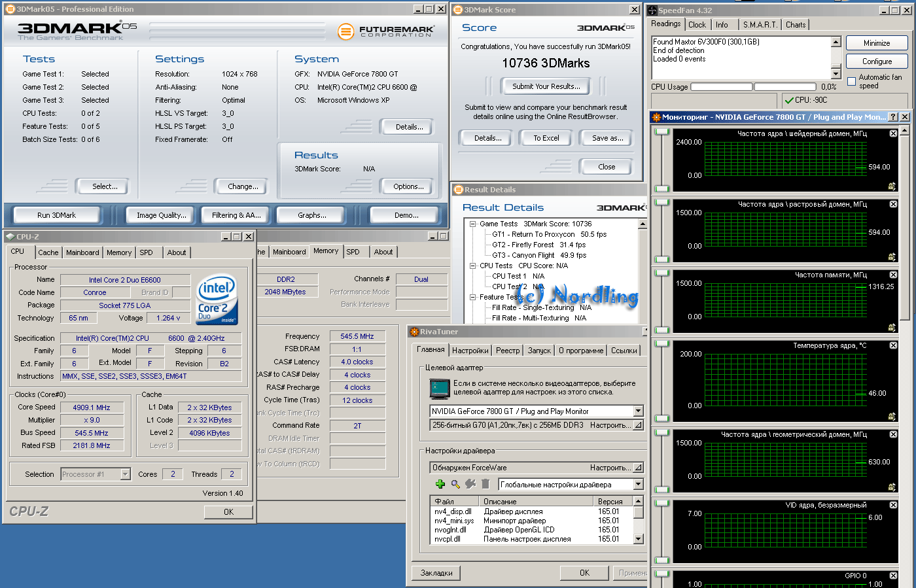The height and width of the screenshot is (588, 916).
Task: Open the Clock tab in SpeedFan
Action: (x=697, y=25)
